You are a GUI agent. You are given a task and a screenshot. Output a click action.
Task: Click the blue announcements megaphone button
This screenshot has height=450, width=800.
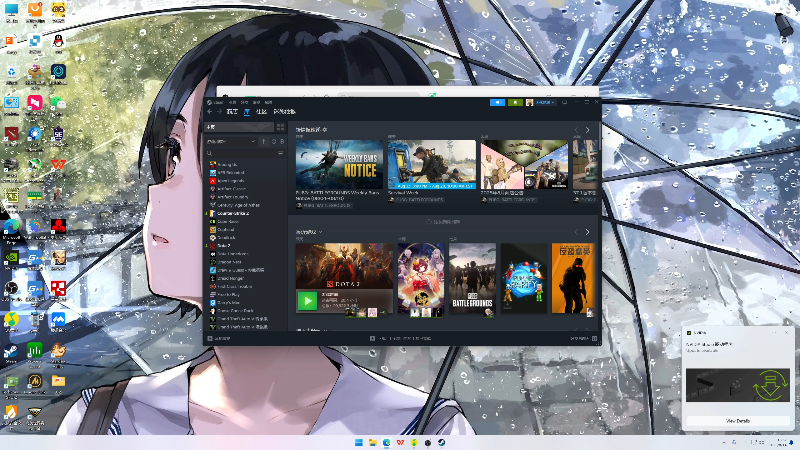(x=497, y=103)
